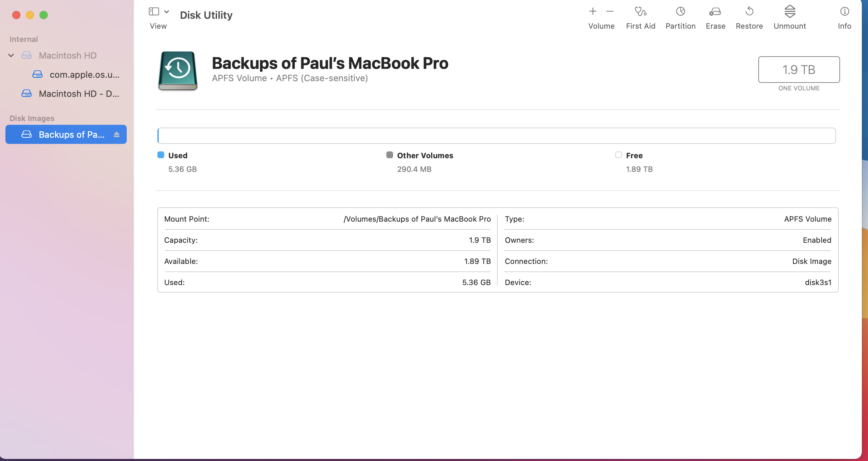Screen dimensions: 868x461
Task: Eject Backups disk image in sidebar
Action: tap(117, 134)
